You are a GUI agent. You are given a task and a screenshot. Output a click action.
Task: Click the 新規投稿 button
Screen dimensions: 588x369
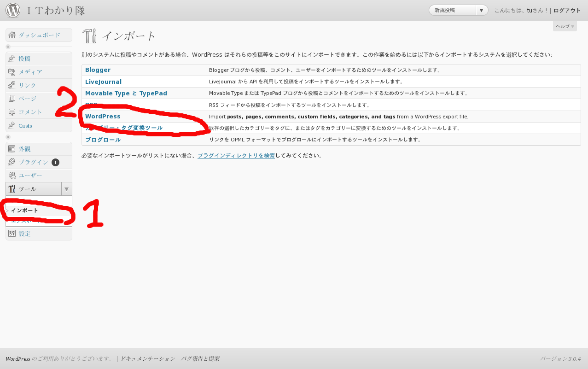[452, 10]
